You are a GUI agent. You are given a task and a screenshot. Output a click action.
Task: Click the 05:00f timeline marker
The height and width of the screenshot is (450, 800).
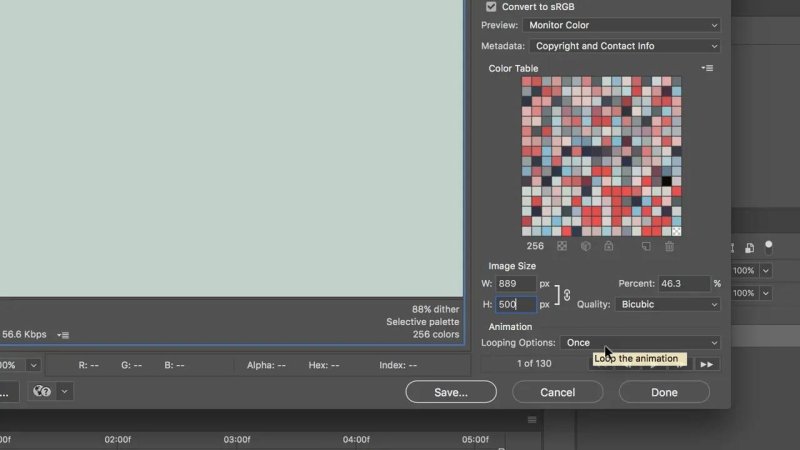pos(475,439)
